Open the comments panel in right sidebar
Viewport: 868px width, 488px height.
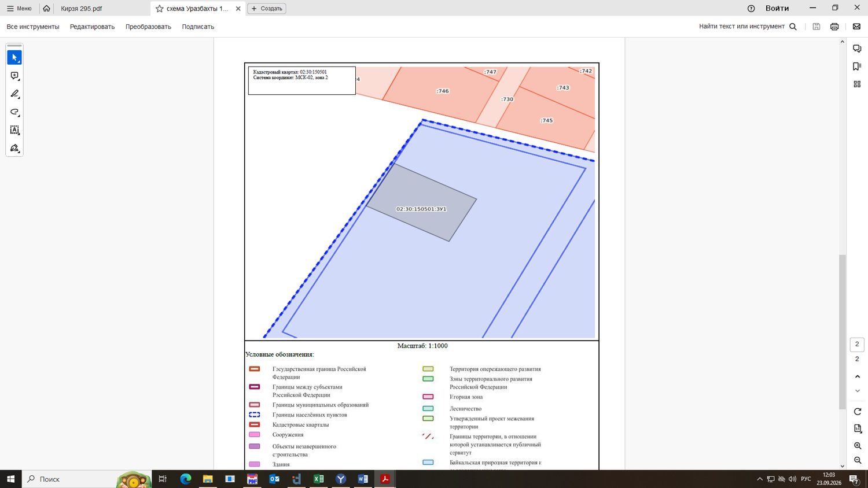857,49
